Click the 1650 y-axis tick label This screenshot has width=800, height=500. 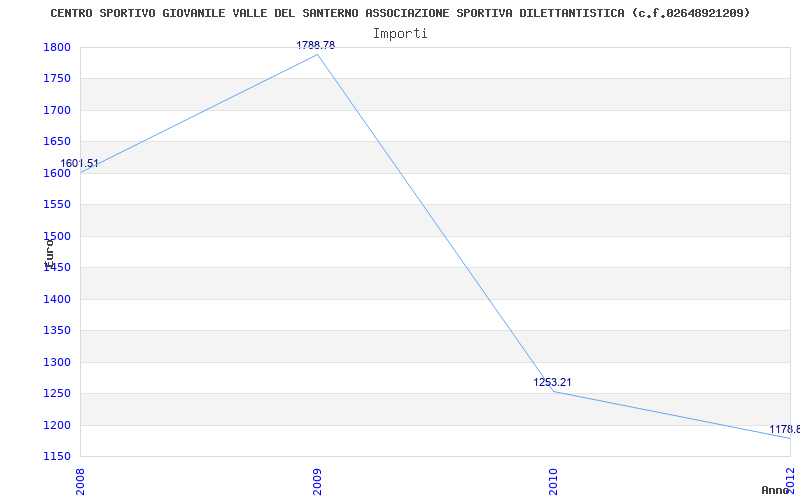57,141
